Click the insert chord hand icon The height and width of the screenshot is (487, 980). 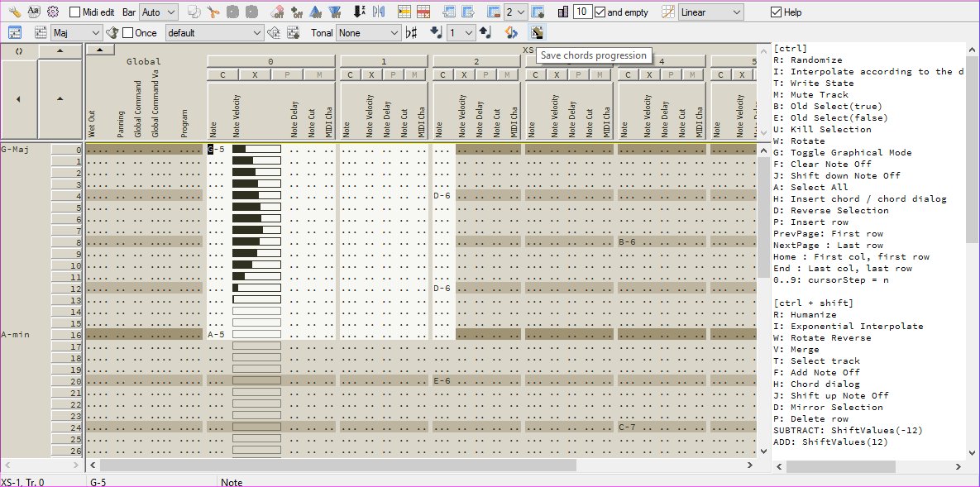pos(112,32)
